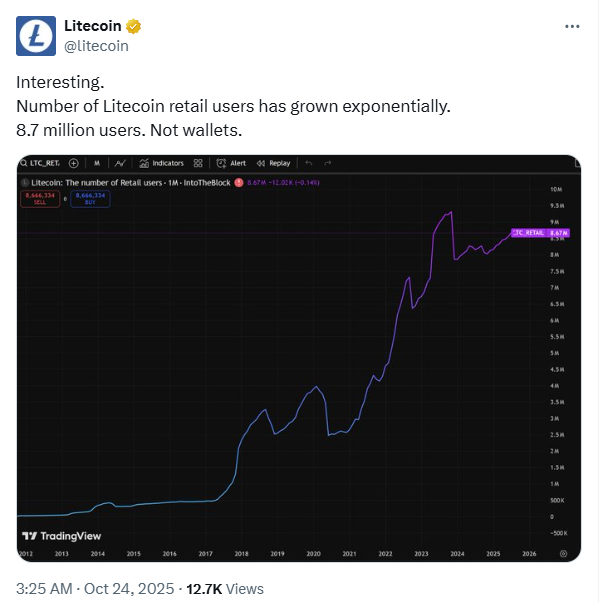
Task: Open the Indicators panel
Action: (162, 163)
